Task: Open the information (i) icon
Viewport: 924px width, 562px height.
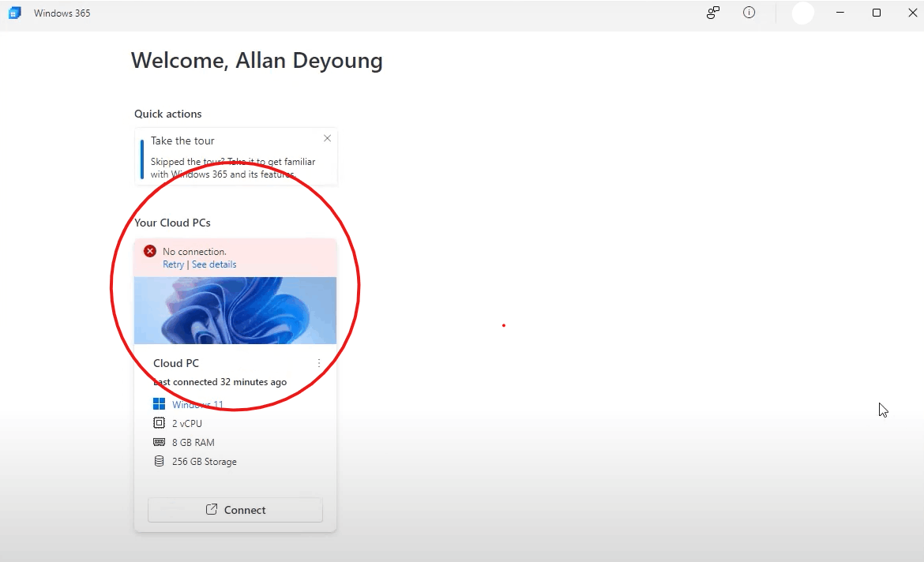Action: [x=749, y=13]
